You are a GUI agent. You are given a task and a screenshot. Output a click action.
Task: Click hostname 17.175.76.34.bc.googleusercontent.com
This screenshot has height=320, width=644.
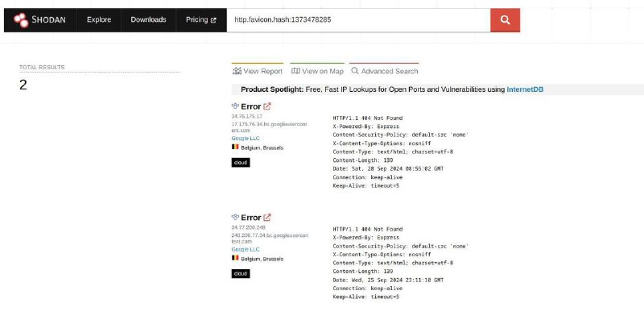point(270,127)
